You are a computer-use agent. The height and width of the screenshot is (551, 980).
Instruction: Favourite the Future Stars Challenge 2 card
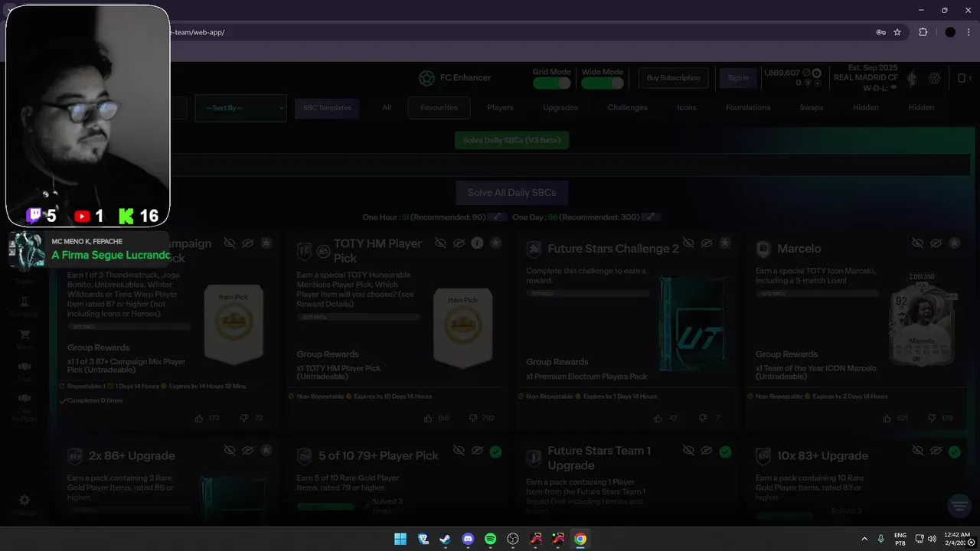pyautogui.click(x=725, y=243)
